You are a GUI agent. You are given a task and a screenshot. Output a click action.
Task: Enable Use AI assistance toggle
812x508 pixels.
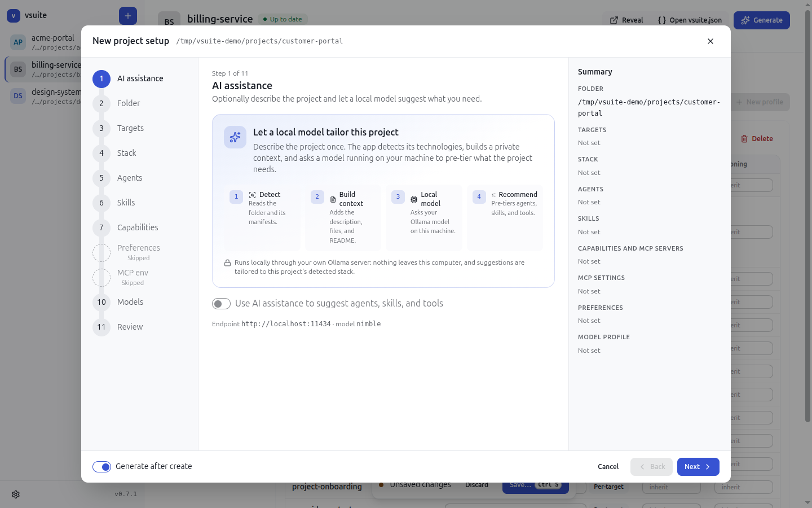pos(222,304)
